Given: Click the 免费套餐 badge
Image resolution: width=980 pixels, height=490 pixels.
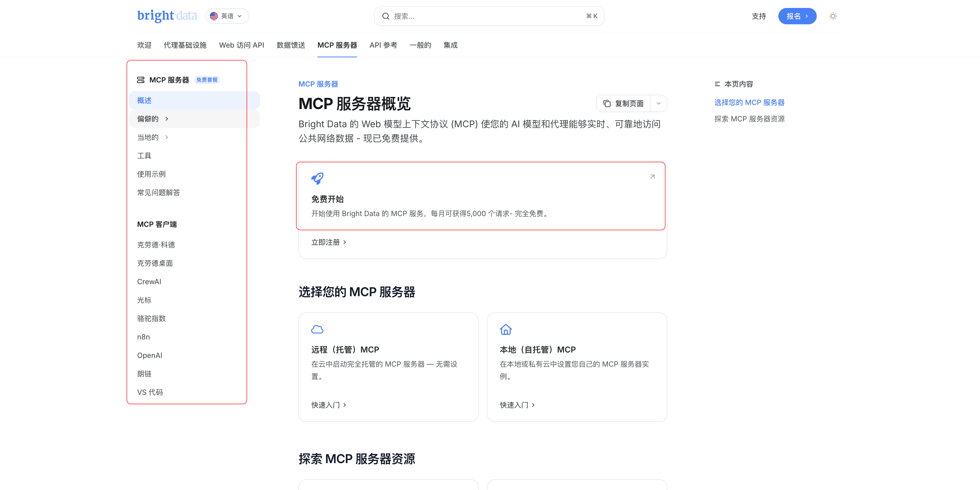Looking at the screenshot, I should [206, 80].
